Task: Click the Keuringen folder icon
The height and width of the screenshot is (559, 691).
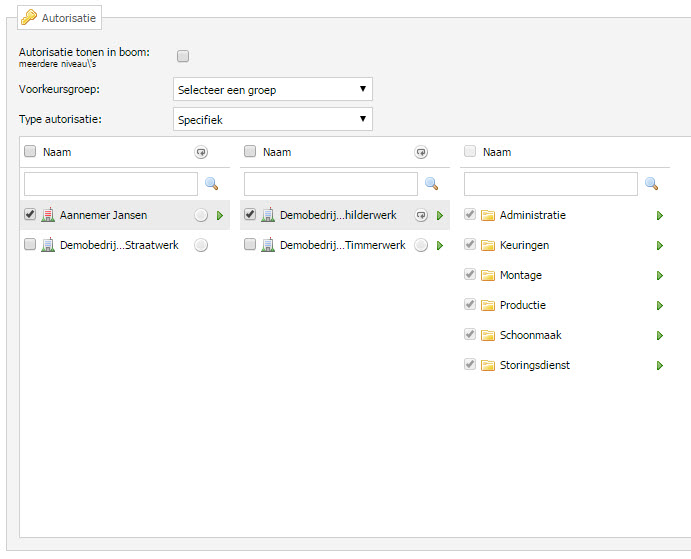Action: [x=488, y=245]
